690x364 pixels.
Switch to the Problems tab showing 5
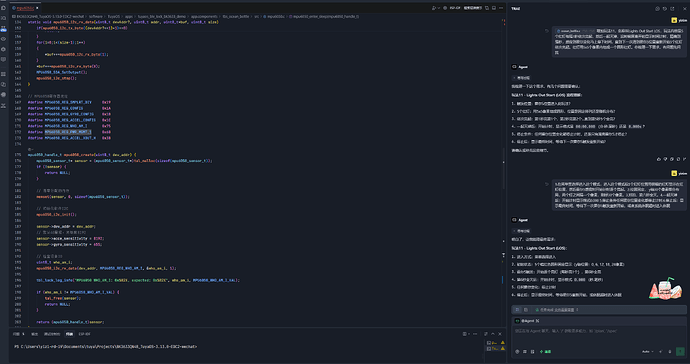pos(18,334)
